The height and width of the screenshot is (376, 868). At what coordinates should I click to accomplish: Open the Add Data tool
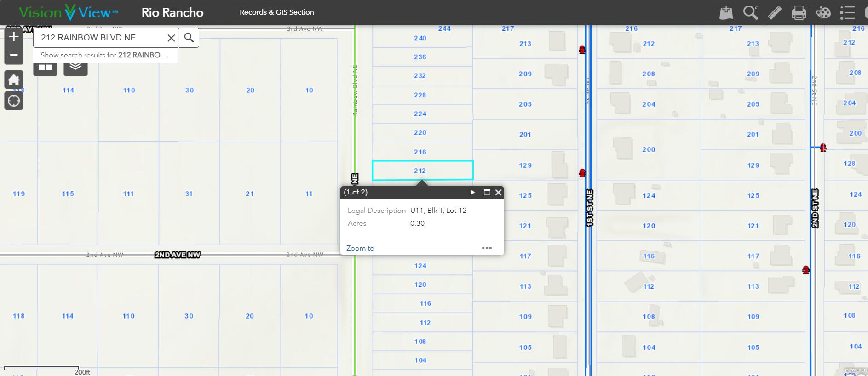click(726, 12)
